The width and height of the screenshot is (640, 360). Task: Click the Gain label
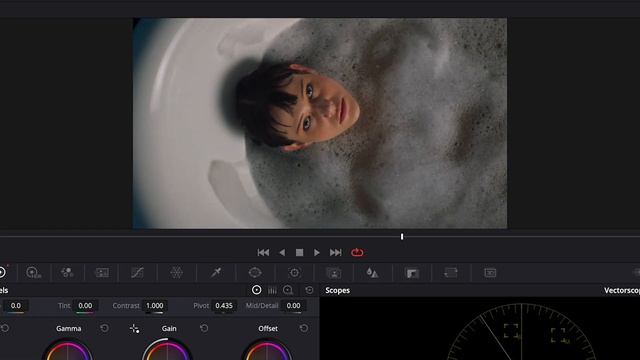(169, 329)
